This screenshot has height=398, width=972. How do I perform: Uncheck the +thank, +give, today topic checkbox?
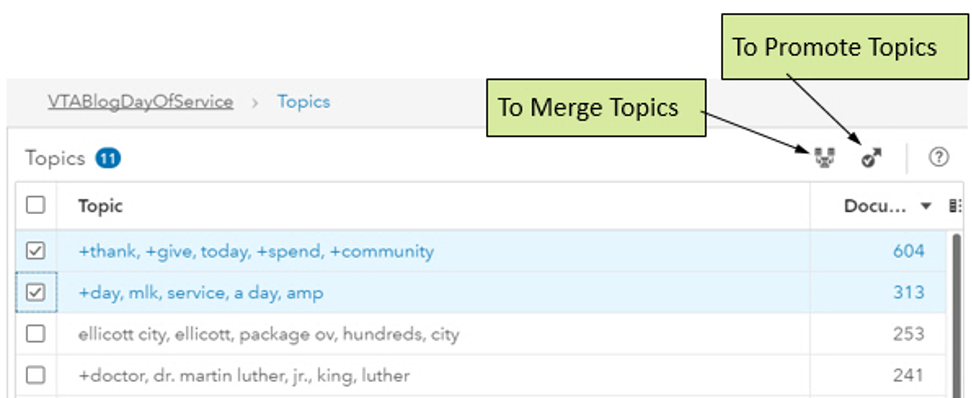click(36, 250)
